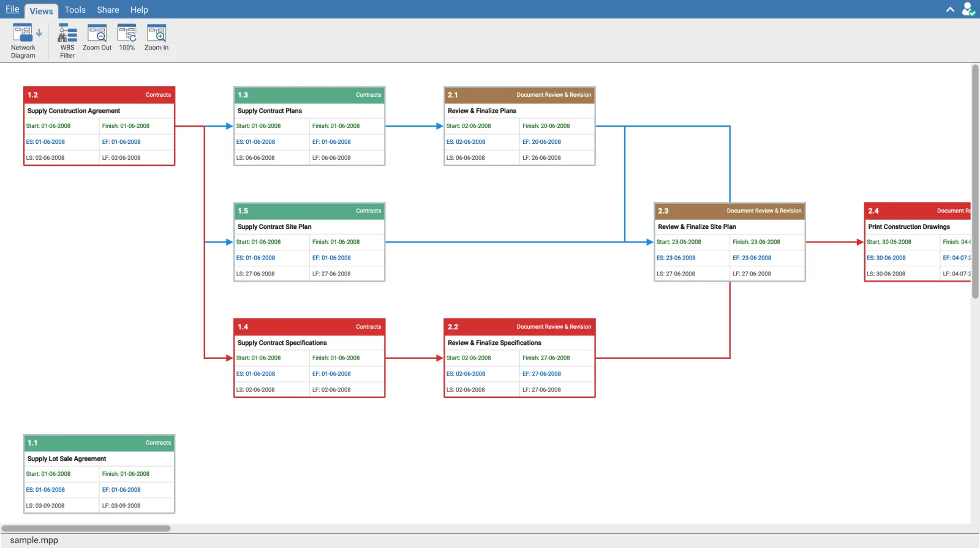Screen dimensions: 980x548
Task: Click 'LS: 03-09-2008' in task 1.1
Action: pos(45,506)
